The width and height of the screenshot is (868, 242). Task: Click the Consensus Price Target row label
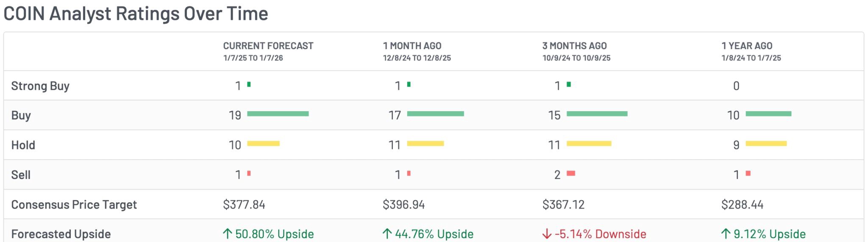click(74, 205)
